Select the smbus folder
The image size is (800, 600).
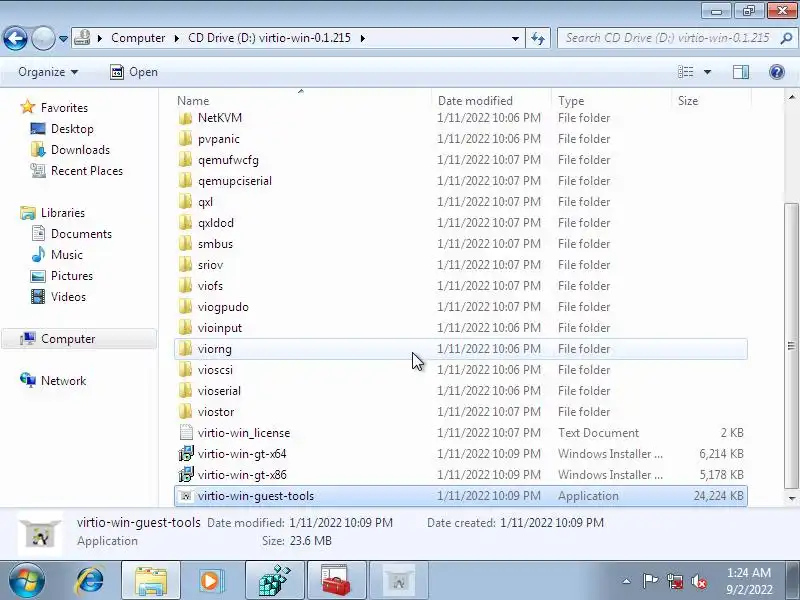click(461, 244)
